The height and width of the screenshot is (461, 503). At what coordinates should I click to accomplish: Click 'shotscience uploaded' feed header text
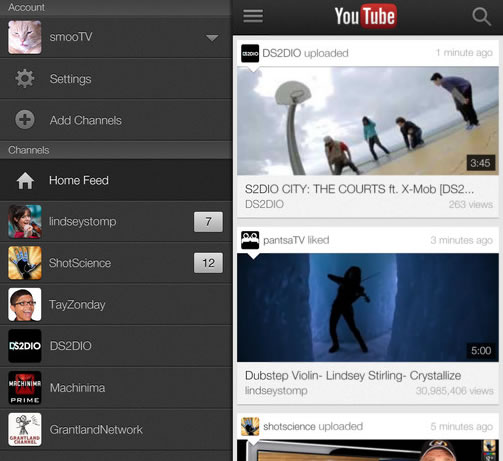[313, 426]
